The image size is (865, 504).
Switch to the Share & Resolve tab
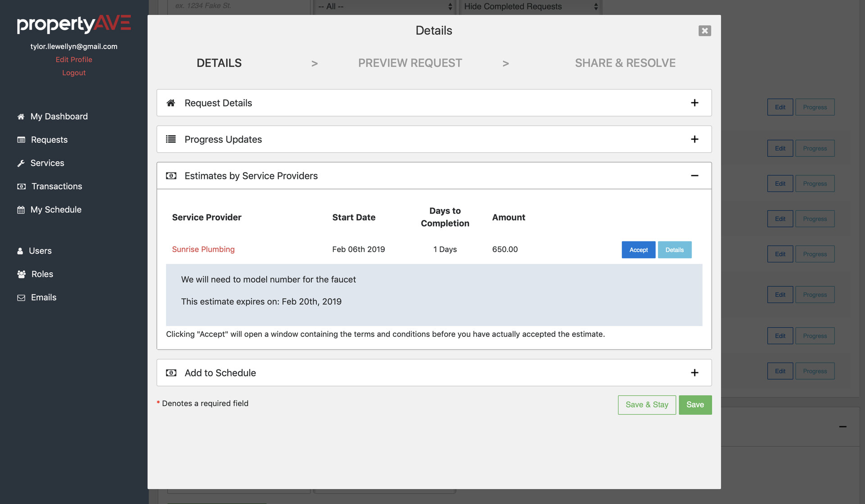click(x=625, y=63)
